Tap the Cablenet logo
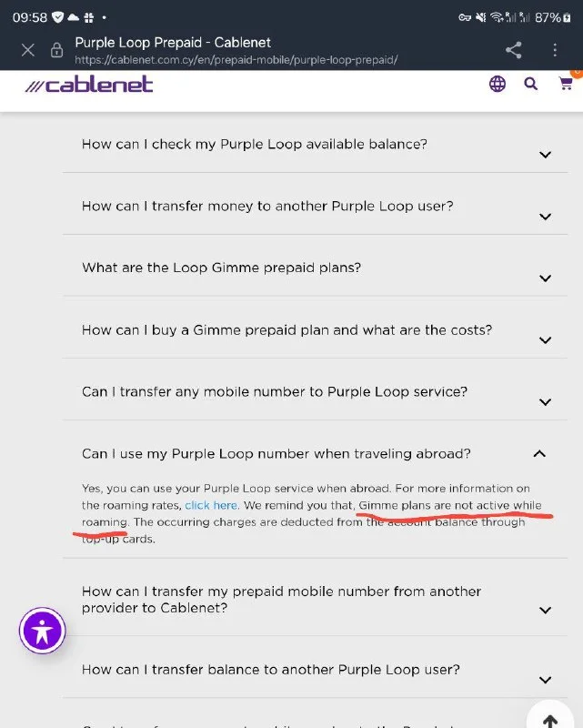The height and width of the screenshot is (728, 583). click(89, 85)
